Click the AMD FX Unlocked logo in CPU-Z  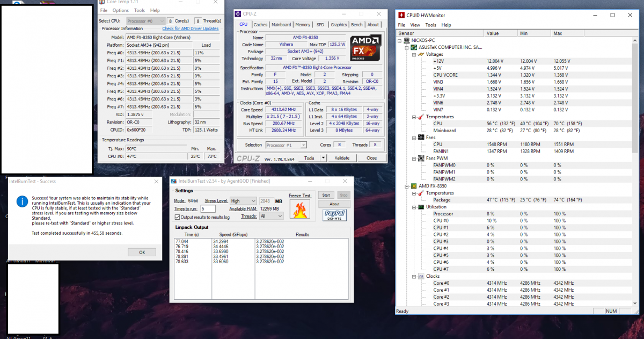coord(365,48)
